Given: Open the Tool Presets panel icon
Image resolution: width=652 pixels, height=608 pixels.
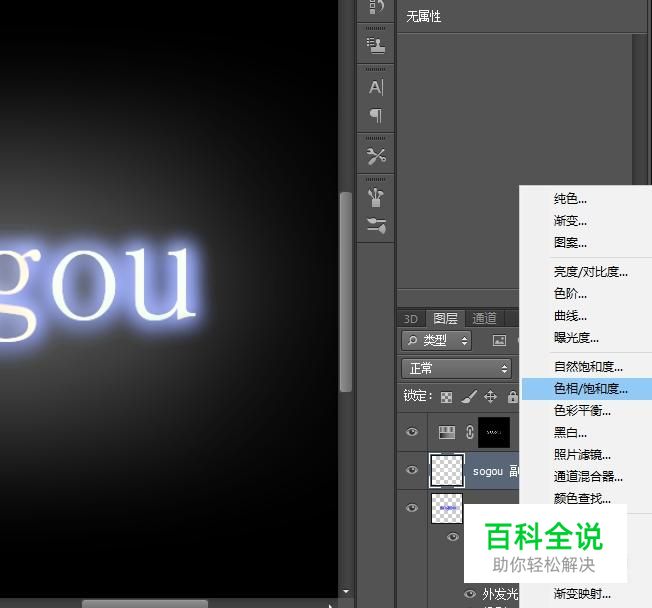Looking at the screenshot, I should [x=376, y=157].
